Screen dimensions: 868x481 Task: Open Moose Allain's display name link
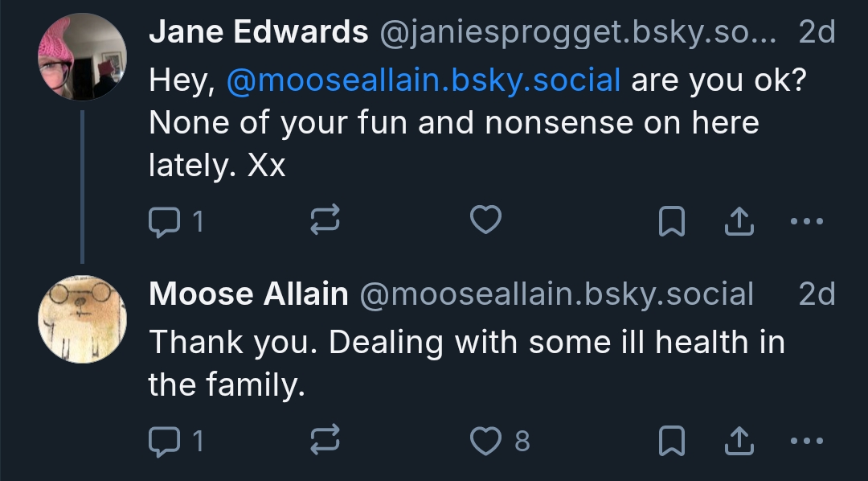point(248,294)
